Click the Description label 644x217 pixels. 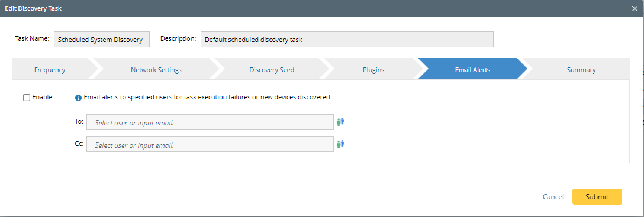(178, 38)
